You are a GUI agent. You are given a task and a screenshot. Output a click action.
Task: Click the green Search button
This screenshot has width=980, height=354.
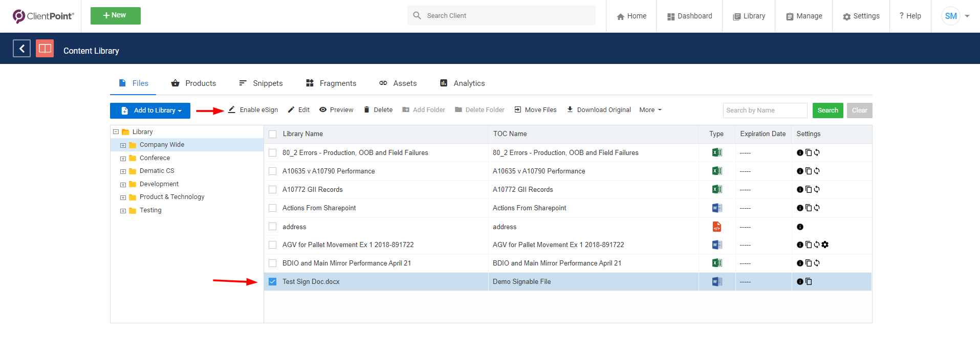[x=827, y=110]
